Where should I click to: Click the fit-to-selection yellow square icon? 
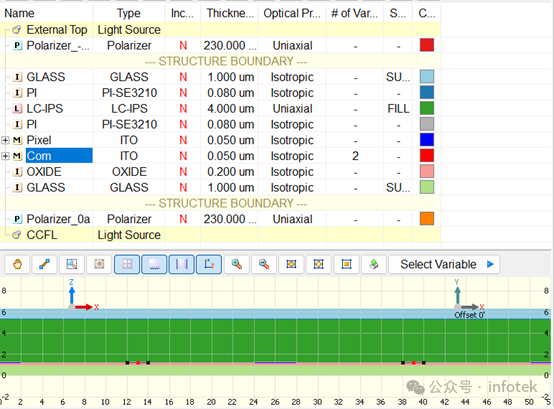pos(346,264)
